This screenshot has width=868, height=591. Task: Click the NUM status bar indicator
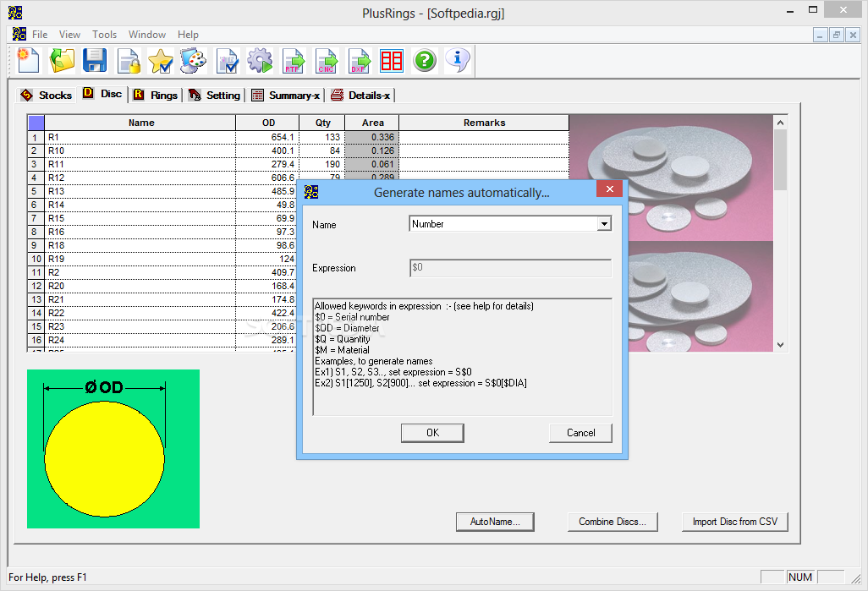800,577
